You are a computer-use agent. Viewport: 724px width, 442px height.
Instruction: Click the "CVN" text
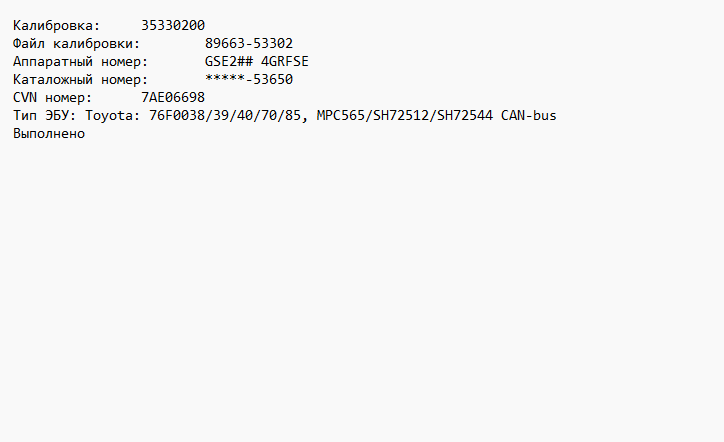point(25,97)
